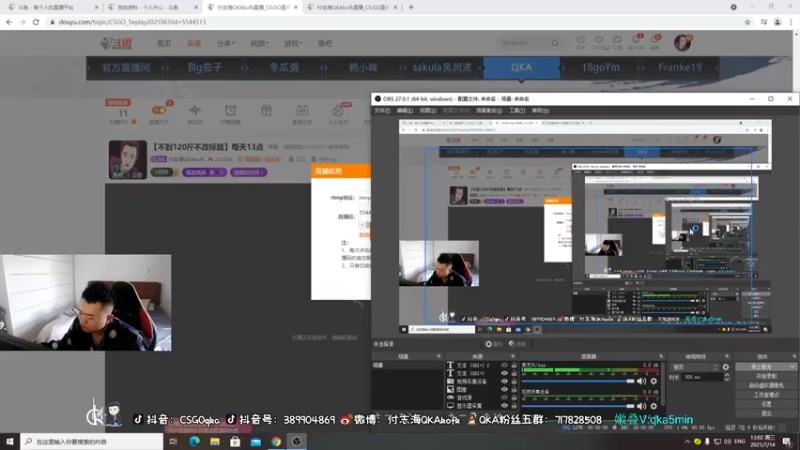800x450 pixels.
Task: Toggle visibility of the display capture source
Action: click(504, 406)
